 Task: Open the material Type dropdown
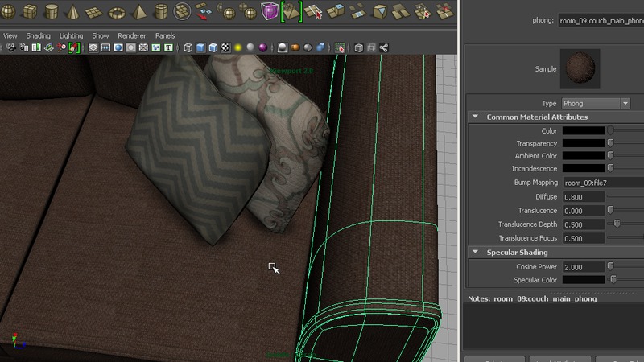(x=596, y=103)
